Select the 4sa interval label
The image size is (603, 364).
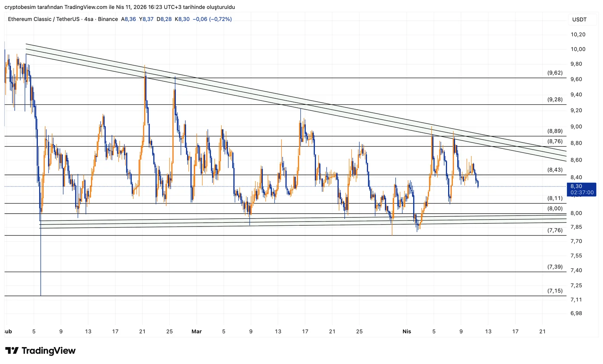(89, 19)
